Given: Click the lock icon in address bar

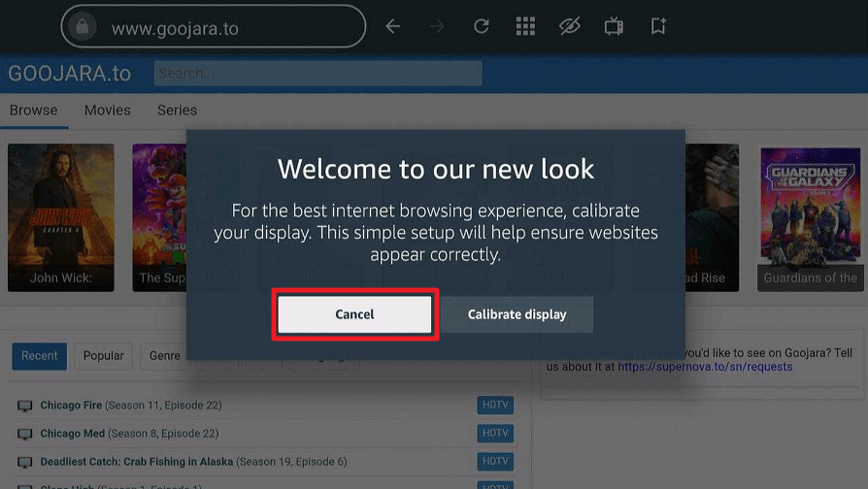Looking at the screenshot, I should pyautogui.click(x=83, y=26).
